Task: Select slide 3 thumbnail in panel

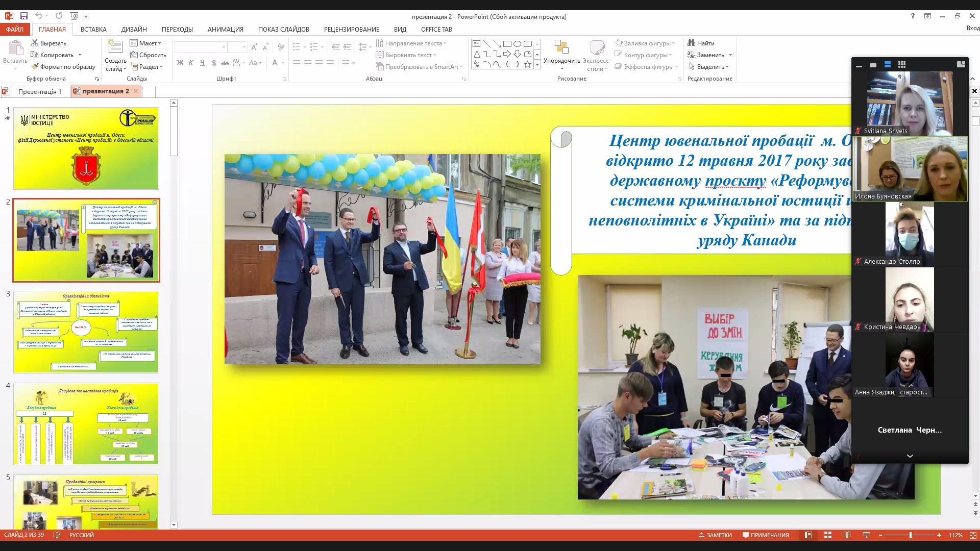Action: [86, 332]
